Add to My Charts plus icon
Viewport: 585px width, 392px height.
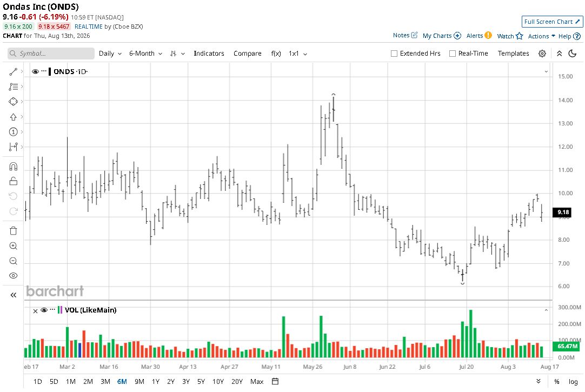coord(457,36)
